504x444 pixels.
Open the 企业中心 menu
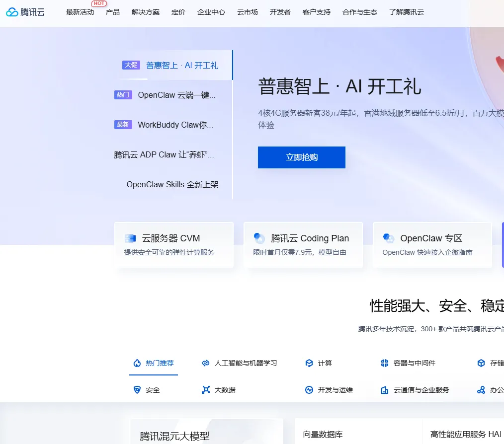click(211, 12)
